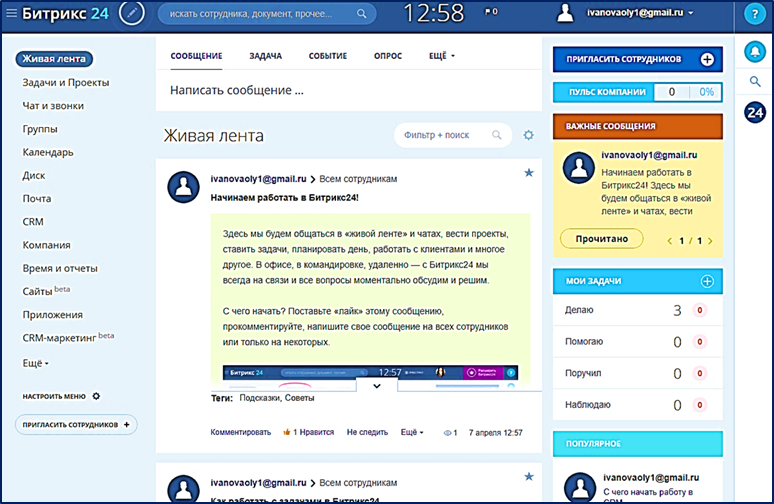Select the Сообщение tab
The image size is (774, 504).
point(196,56)
